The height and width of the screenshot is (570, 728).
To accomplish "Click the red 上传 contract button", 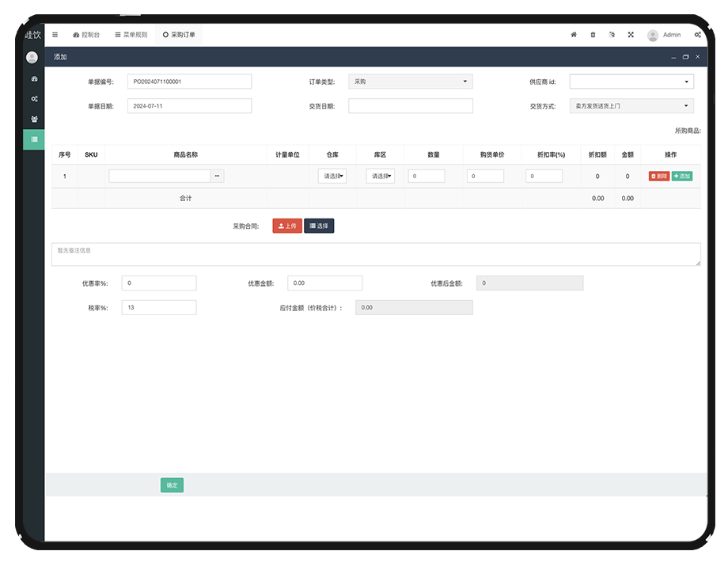I will [287, 226].
